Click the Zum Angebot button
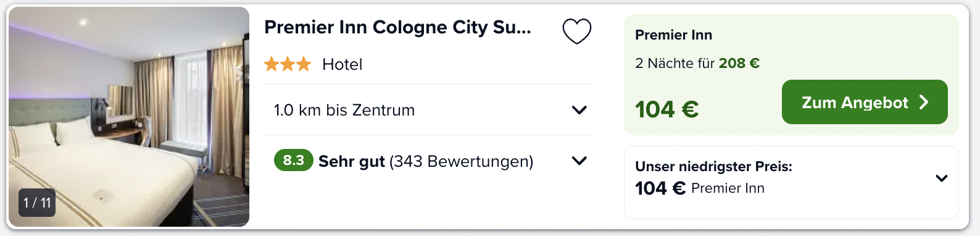 [x=865, y=102]
